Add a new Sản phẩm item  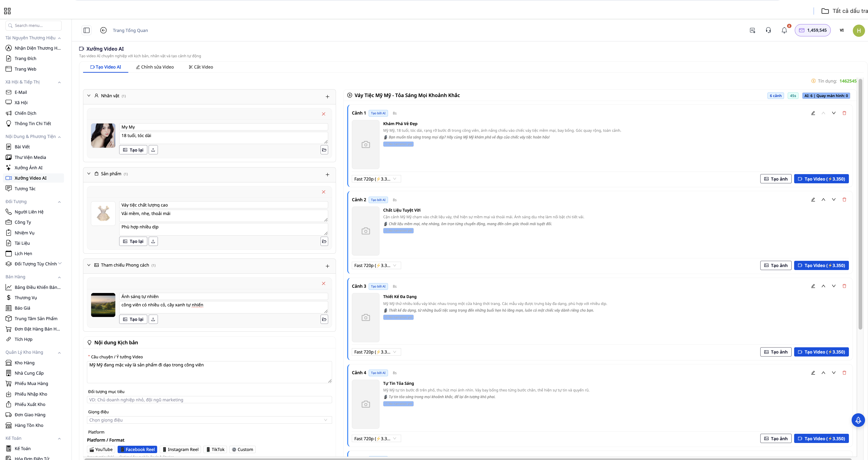pyautogui.click(x=327, y=175)
